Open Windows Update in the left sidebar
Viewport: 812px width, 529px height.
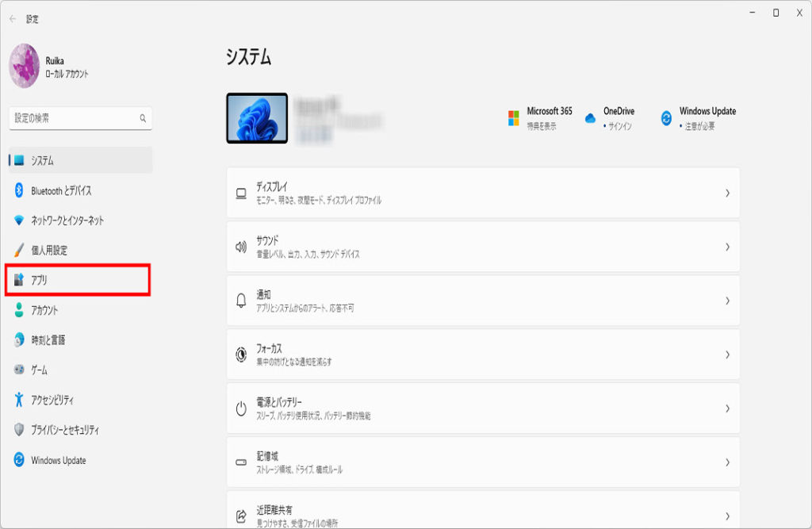pyautogui.click(x=58, y=460)
